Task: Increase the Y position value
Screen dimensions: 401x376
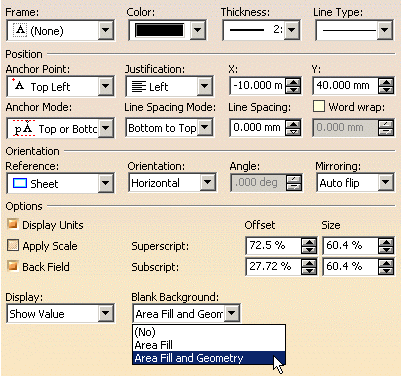Action: tap(386, 82)
